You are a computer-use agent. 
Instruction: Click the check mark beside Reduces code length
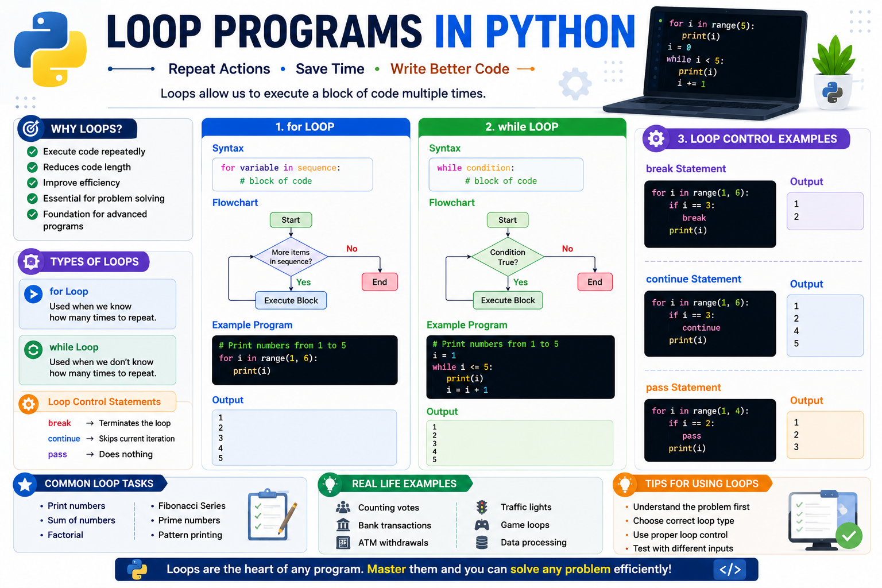coord(33,167)
